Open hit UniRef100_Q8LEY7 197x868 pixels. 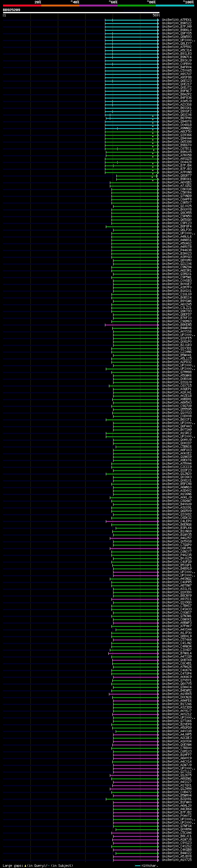[176, 44]
